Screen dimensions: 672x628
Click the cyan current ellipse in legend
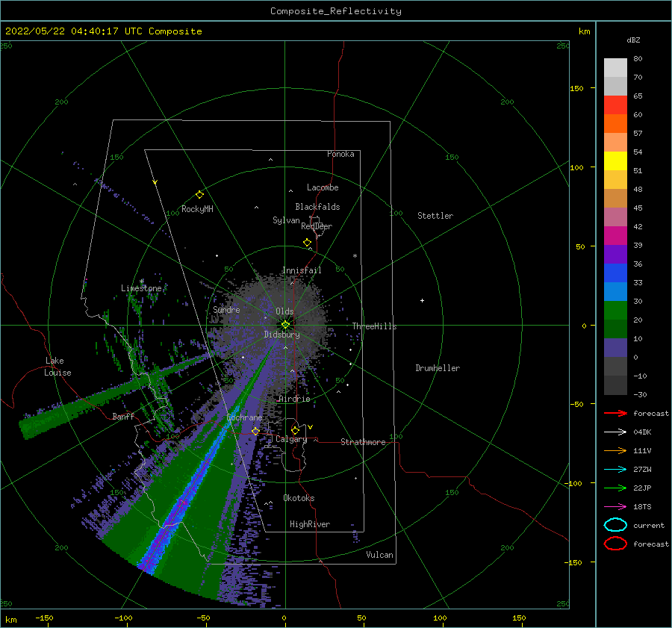[615, 525]
